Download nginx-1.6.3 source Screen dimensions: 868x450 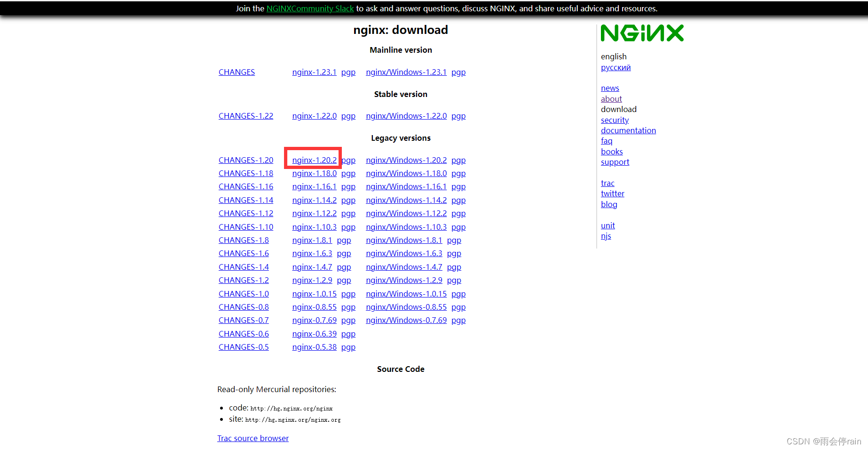(x=312, y=253)
